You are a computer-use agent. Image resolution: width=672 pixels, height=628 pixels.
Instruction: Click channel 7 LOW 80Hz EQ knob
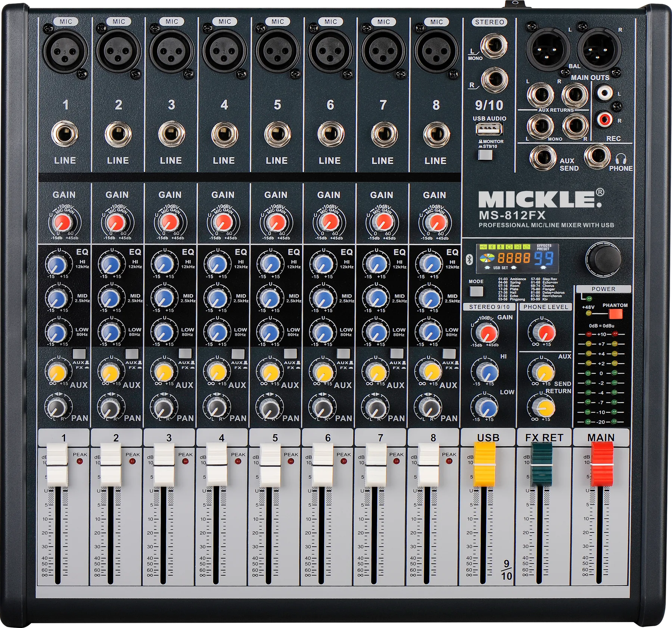coord(376,332)
